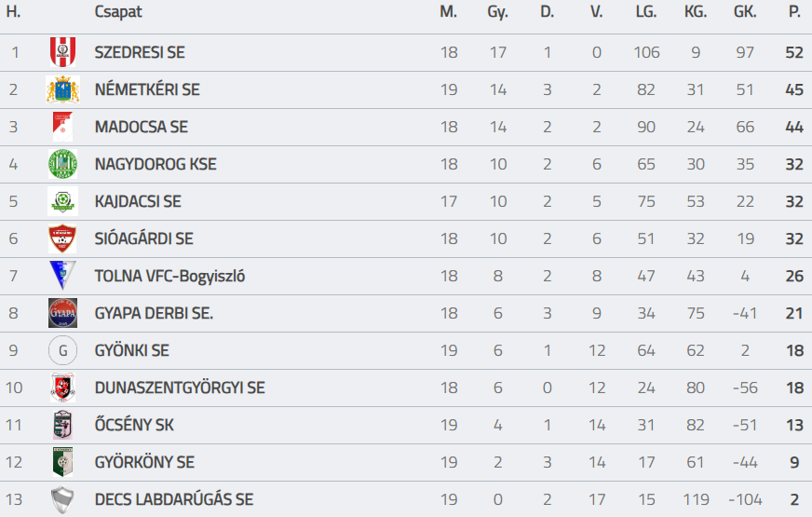Open the MADOCSA SE team page

pyautogui.click(x=141, y=127)
